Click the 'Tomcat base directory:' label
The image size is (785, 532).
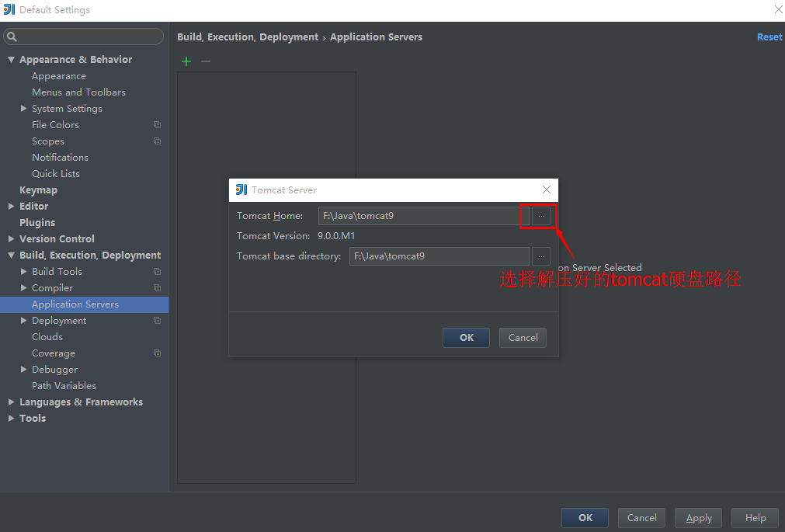coord(289,256)
